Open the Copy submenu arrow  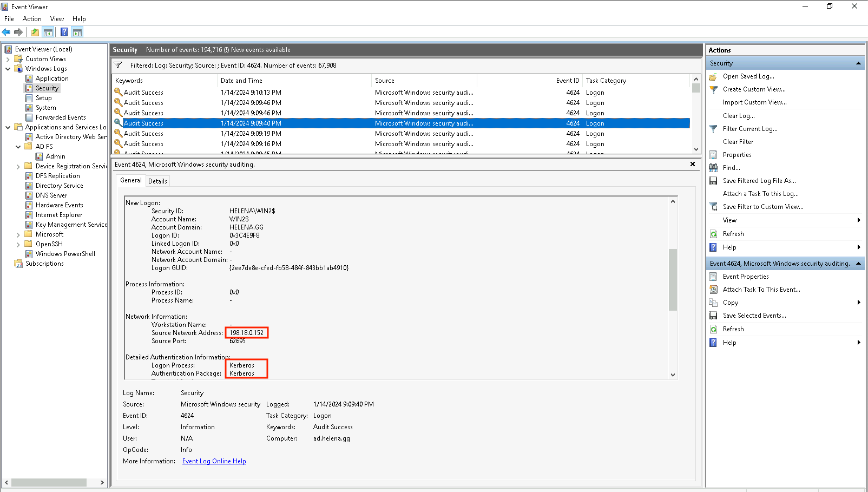(x=858, y=303)
